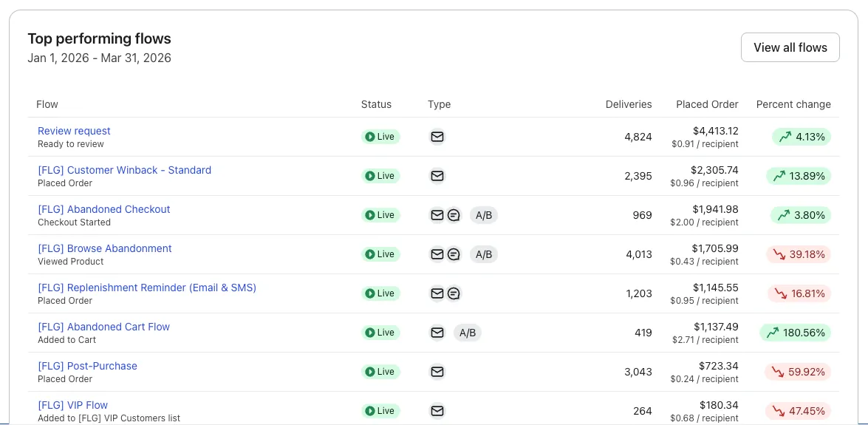Click the $2,305.74 placed order value

714,170
